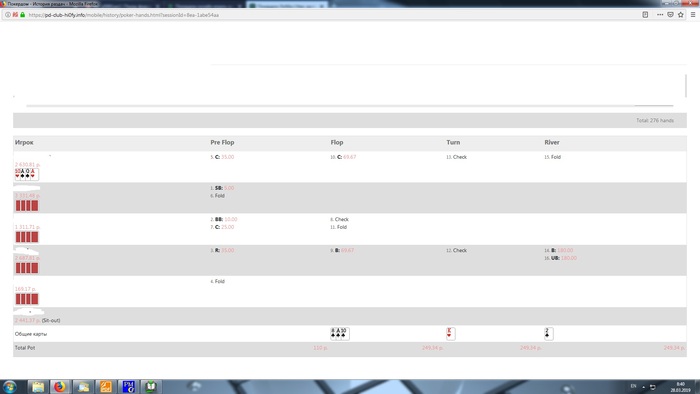Click the red extension icon beside the padlock

pos(15,15)
